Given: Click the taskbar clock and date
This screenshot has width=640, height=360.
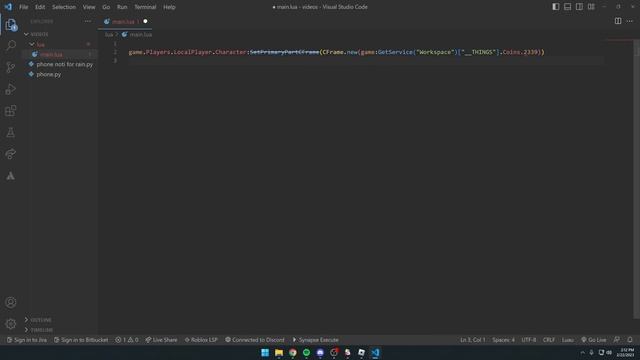Looking at the screenshot, I should click(625, 352).
